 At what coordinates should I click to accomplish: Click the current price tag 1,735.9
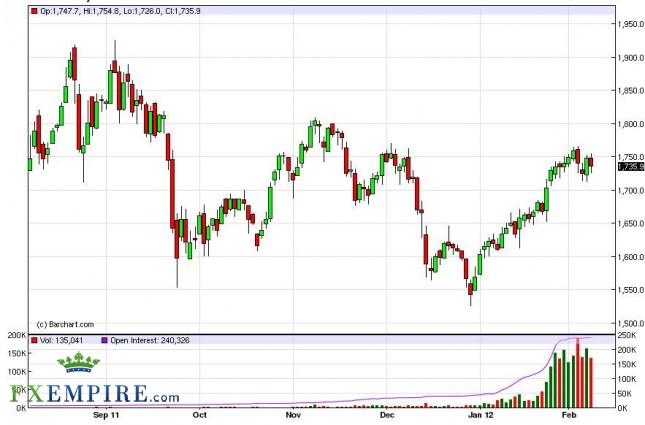(x=631, y=167)
